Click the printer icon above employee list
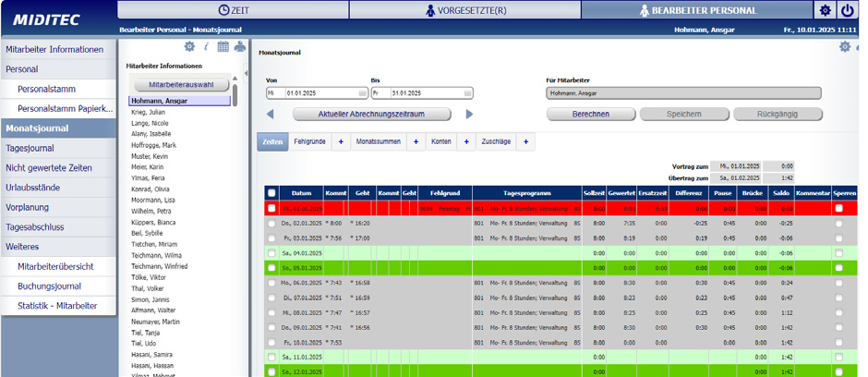 pos(240,46)
